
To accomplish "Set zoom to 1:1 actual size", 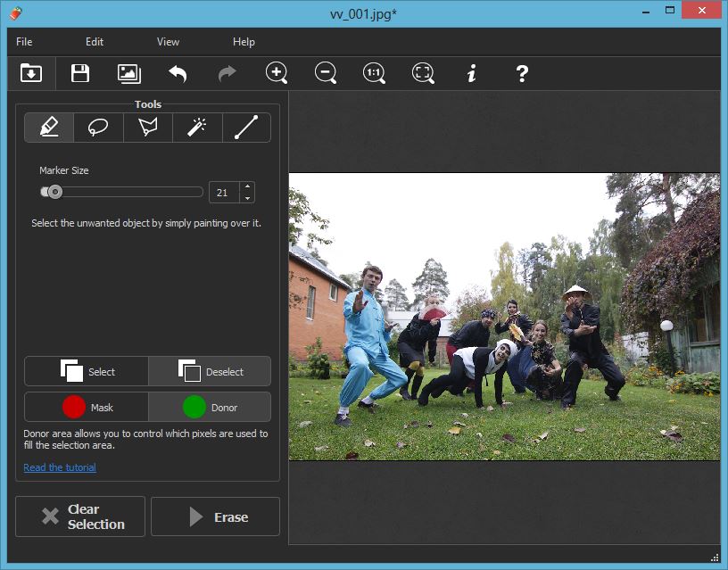I will pos(374,73).
